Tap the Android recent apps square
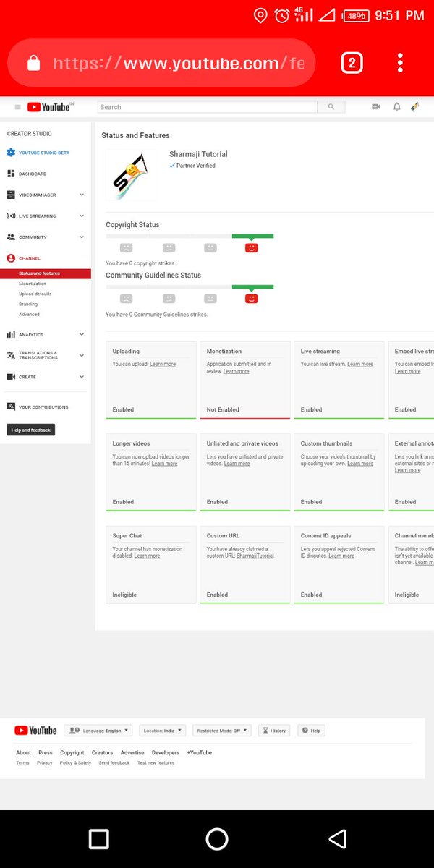This screenshot has width=434, height=868. click(99, 839)
